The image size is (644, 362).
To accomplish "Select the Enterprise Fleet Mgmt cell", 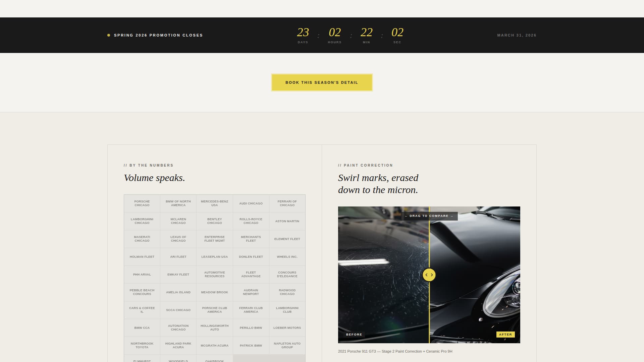I will point(215,239).
